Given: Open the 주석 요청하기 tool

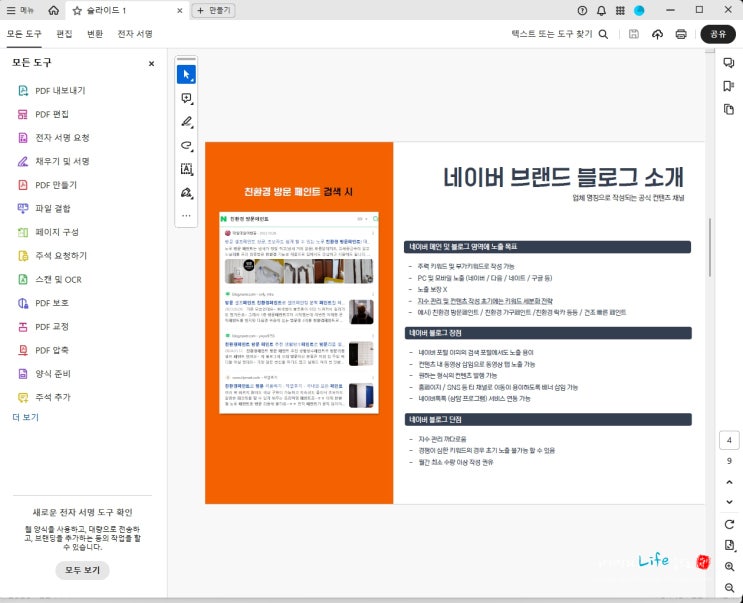Looking at the screenshot, I should [x=52, y=256].
